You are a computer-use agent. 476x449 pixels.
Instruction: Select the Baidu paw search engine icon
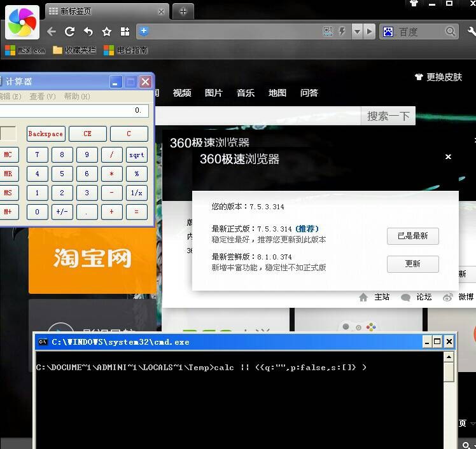pos(388,32)
